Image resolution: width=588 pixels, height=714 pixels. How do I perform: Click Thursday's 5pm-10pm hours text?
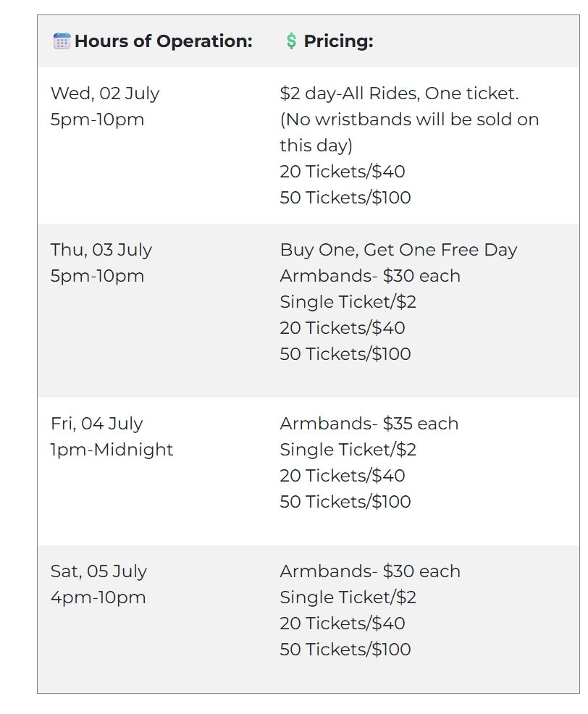pos(98,276)
